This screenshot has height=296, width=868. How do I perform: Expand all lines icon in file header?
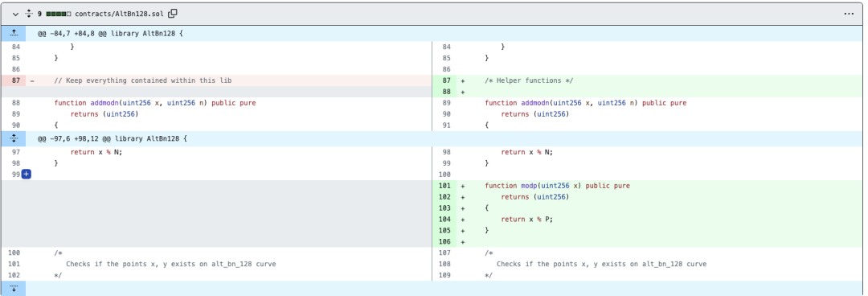pos(30,14)
